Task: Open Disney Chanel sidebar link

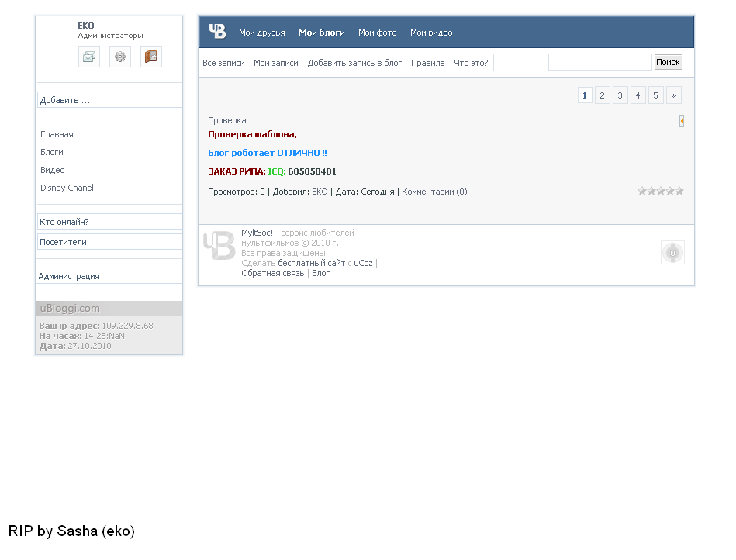Action: click(67, 188)
